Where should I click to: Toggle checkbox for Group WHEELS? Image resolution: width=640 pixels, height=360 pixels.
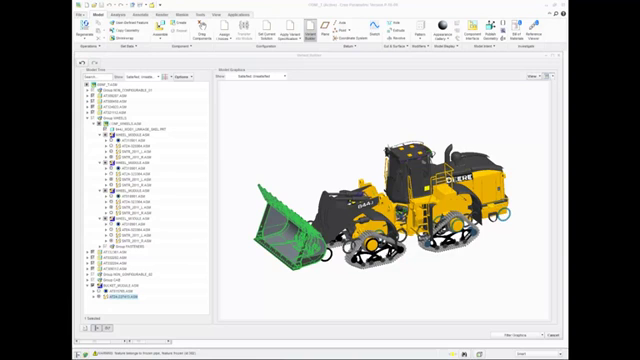point(93,118)
